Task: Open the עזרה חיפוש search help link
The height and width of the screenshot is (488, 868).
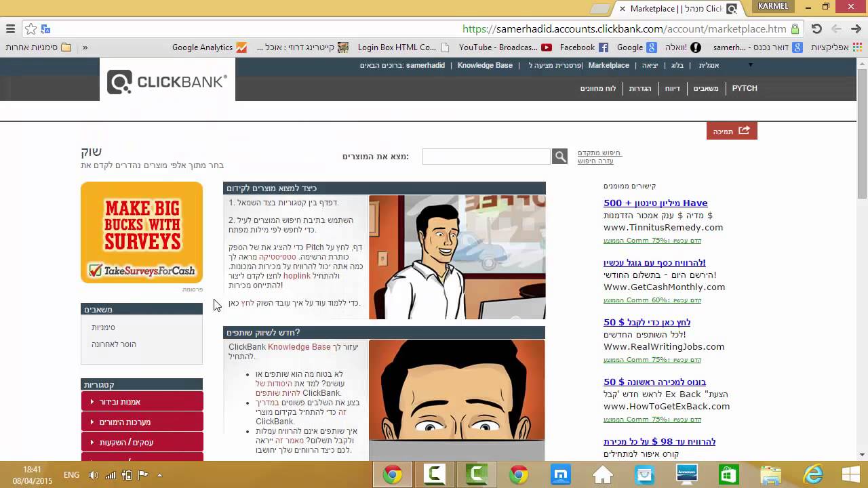Action: point(595,161)
